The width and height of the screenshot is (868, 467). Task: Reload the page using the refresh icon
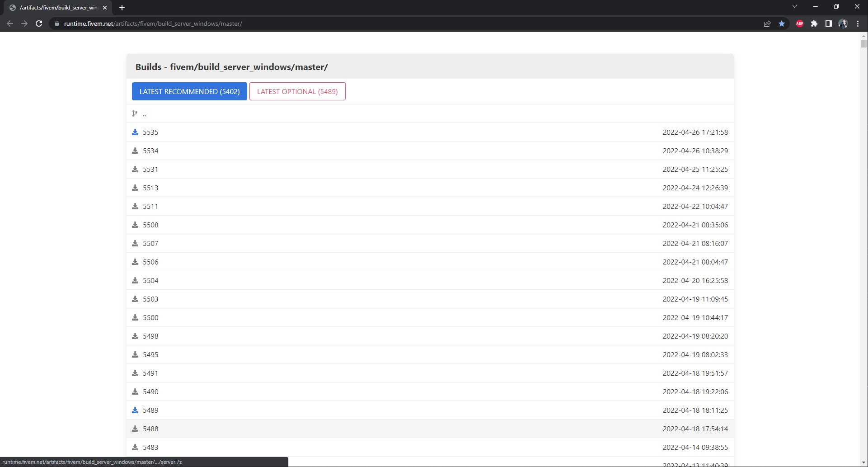click(x=39, y=24)
